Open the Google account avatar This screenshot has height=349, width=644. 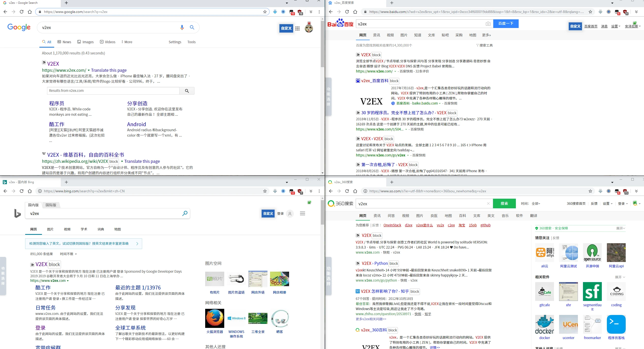[309, 28]
